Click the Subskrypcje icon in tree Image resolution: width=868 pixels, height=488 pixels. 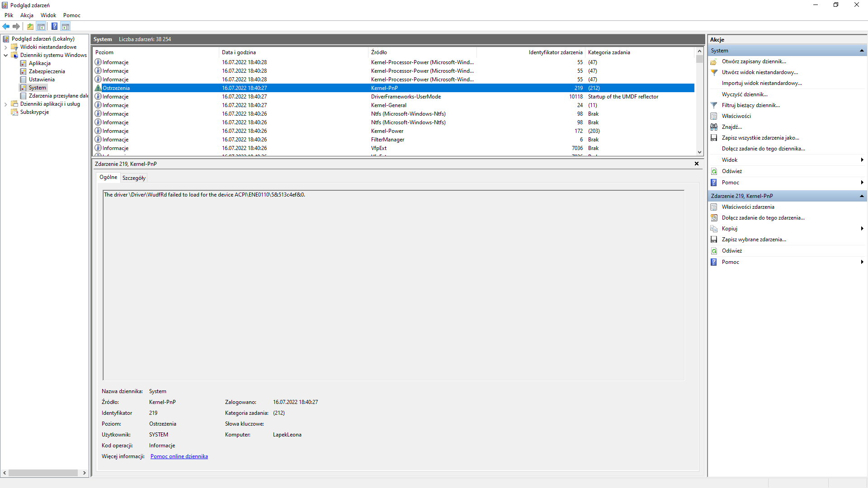click(14, 112)
